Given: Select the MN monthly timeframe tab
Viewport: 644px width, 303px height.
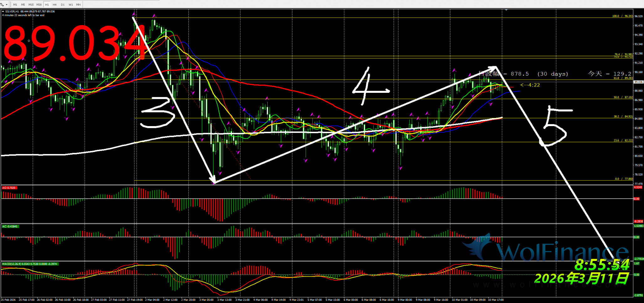Looking at the screenshot, I should point(78,5).
